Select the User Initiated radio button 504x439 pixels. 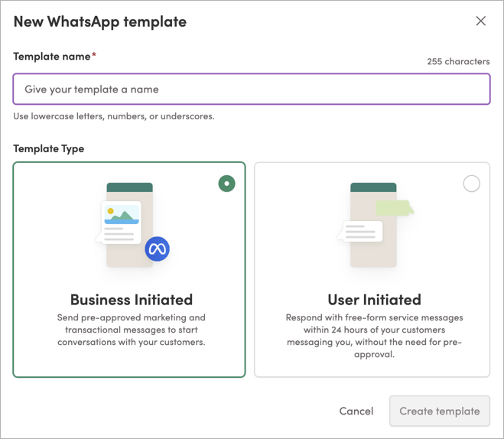click(472, 184)
